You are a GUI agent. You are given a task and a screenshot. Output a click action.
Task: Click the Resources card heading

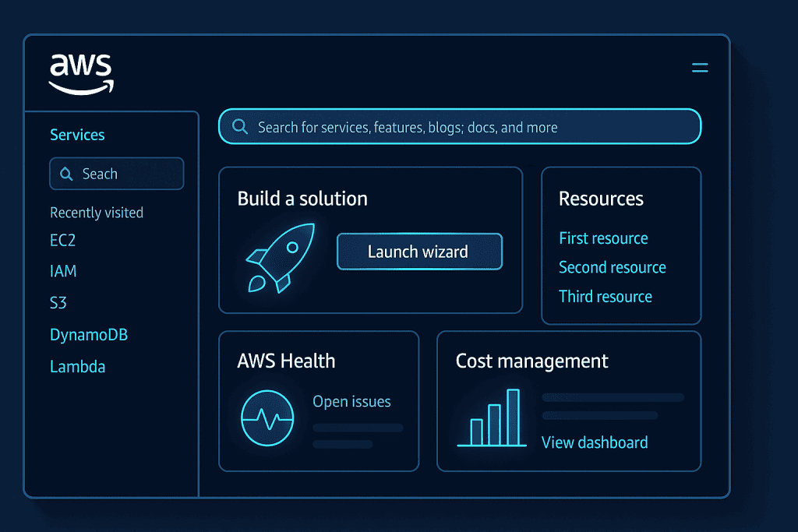(601, 199)
